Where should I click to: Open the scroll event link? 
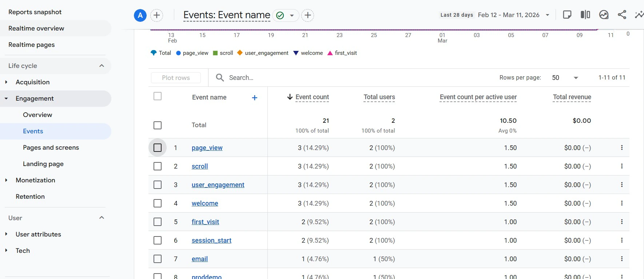click(x=200, y=166)
